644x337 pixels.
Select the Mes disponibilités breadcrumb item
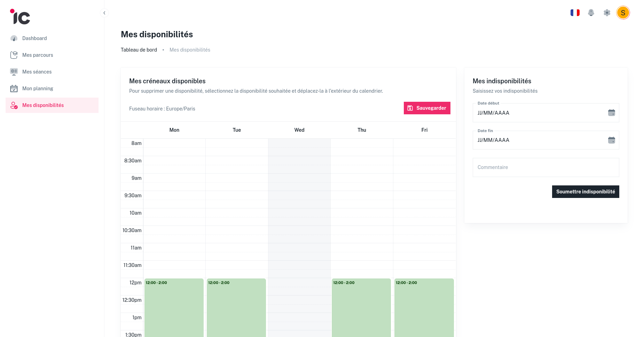tap(190, 49)
